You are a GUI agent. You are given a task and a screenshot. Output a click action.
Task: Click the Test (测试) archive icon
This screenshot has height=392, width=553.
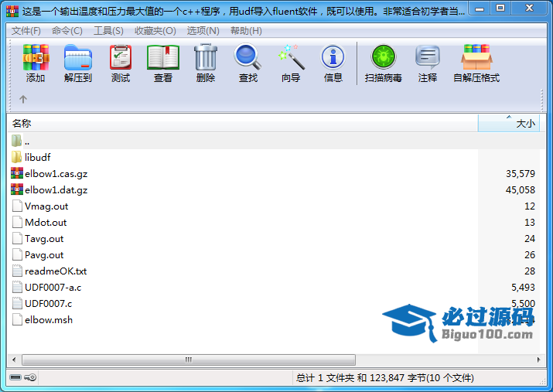click(121, 57)
